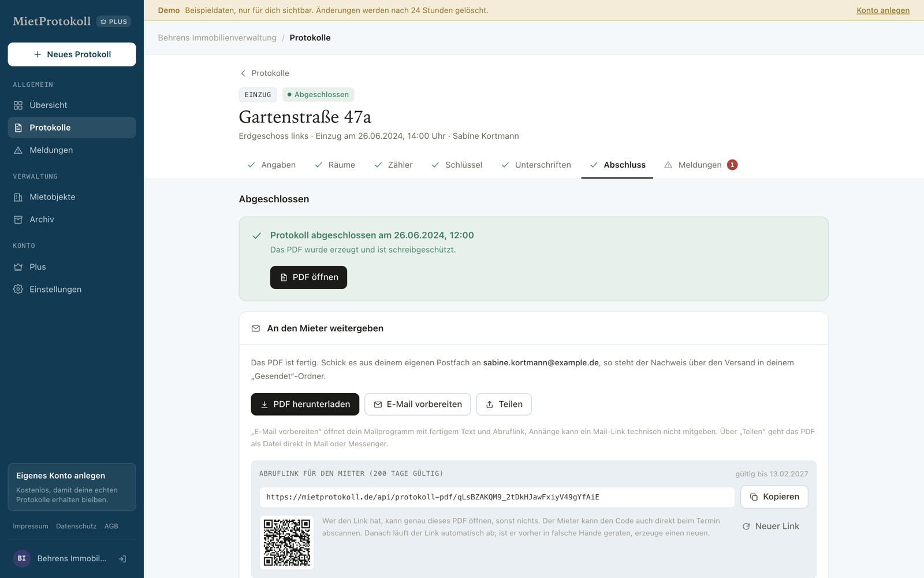This screenshot has width=924, height=578.
Task: Click the Mietobjekte building icon
Action: tap(18, 197)
